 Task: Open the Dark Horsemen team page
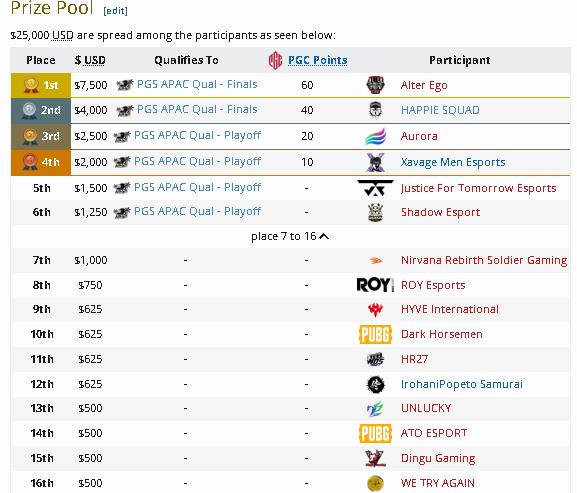pyautogui.click(x=442, y=334)
